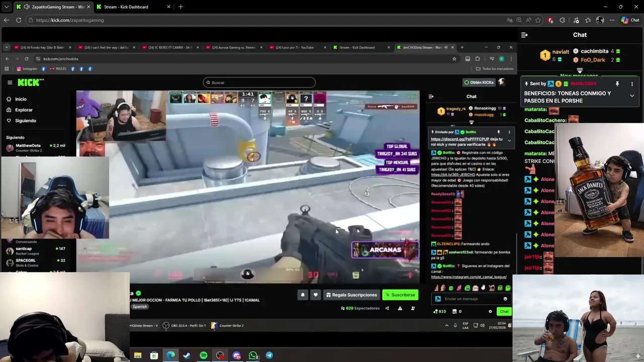Click Edge translate page icon
The image size is (644, 362).
pyautogui.click(x=510, y=20)
